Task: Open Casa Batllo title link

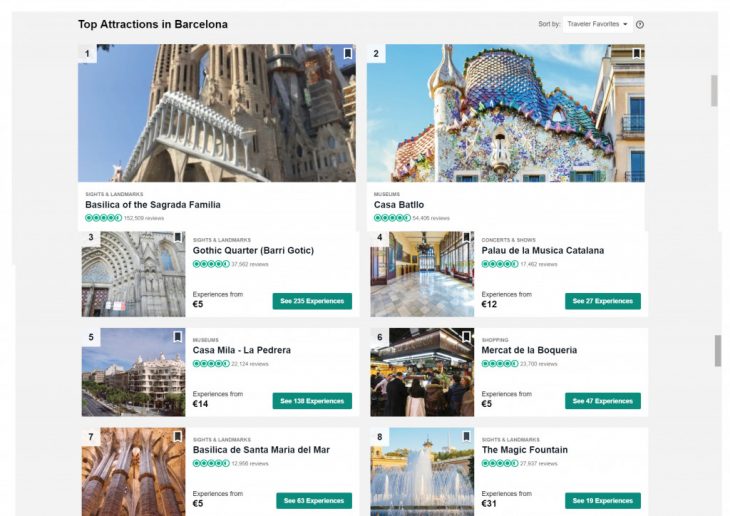Action: tap(399, 205)
